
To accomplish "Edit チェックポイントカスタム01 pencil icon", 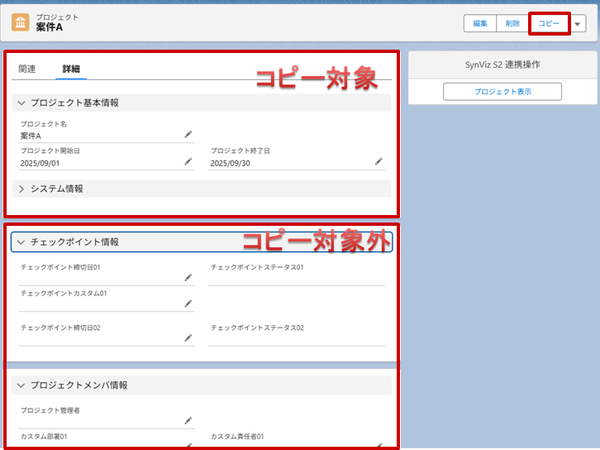I will pos(188,303).
